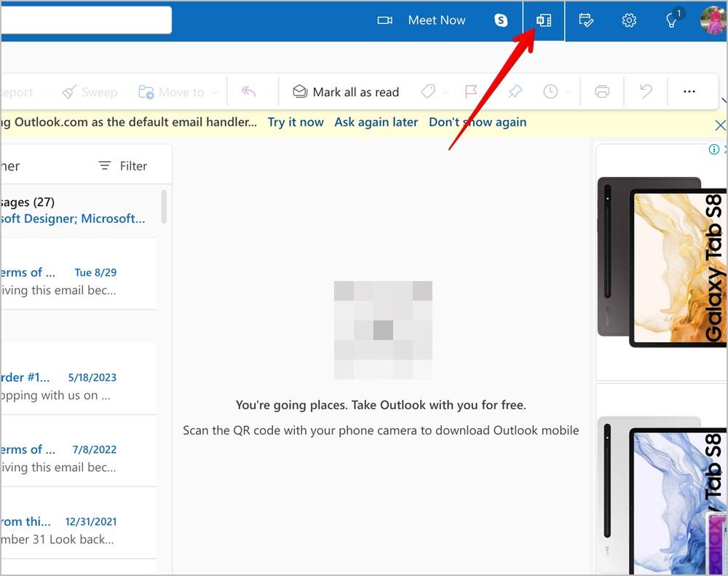
Task: Click the Sweep broom icon
Action: click(69, 92)
